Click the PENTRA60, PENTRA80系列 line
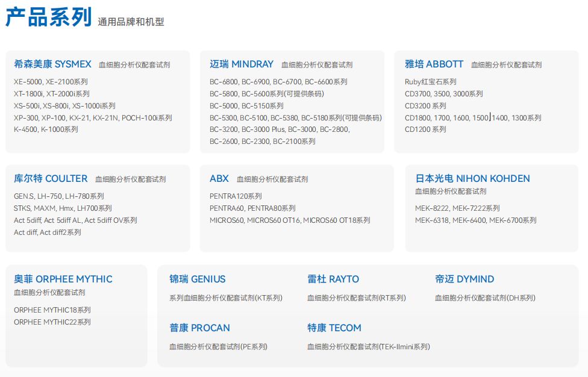 (252, 208)
